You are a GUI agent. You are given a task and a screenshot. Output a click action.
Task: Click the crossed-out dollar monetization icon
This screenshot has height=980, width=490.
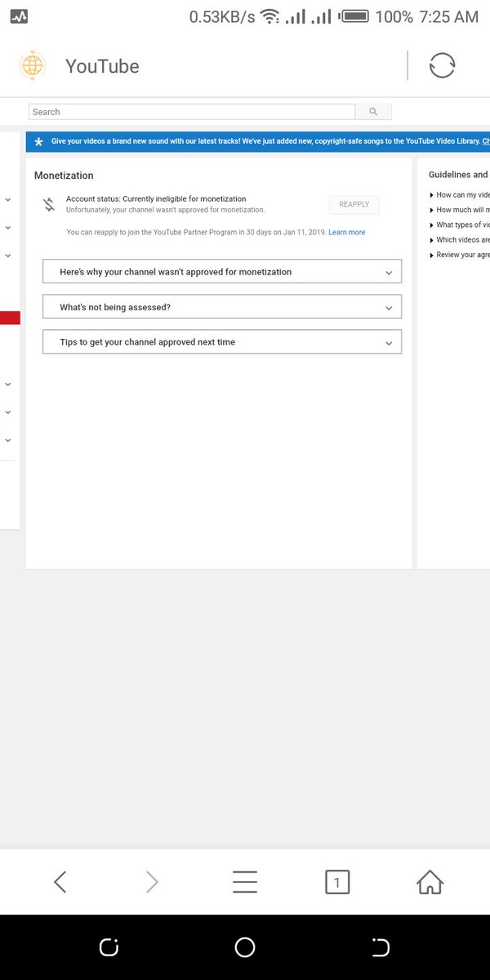(50, 204)
